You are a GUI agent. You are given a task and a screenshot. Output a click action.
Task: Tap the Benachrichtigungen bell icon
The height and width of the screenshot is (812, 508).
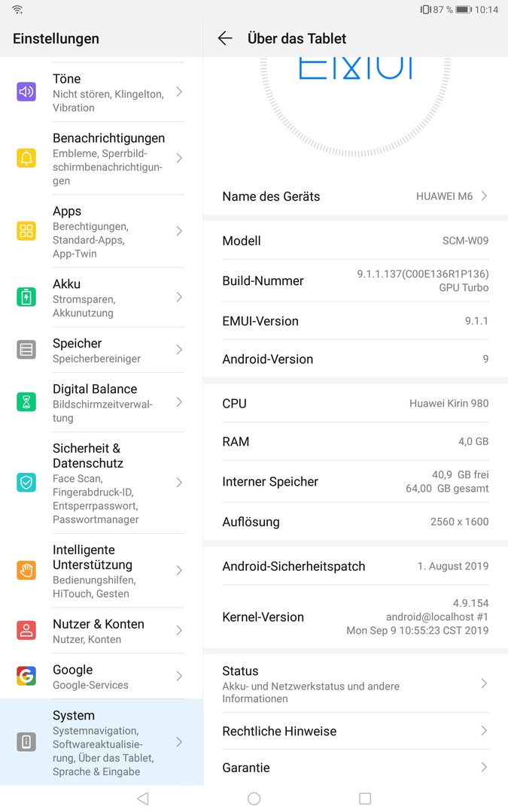coord(26,158)
